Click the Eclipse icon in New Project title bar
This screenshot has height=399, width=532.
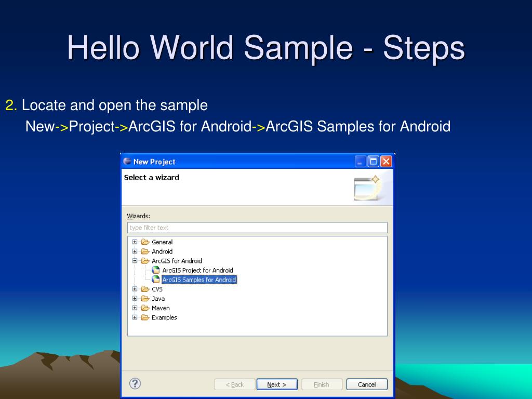tap(127, 162)
